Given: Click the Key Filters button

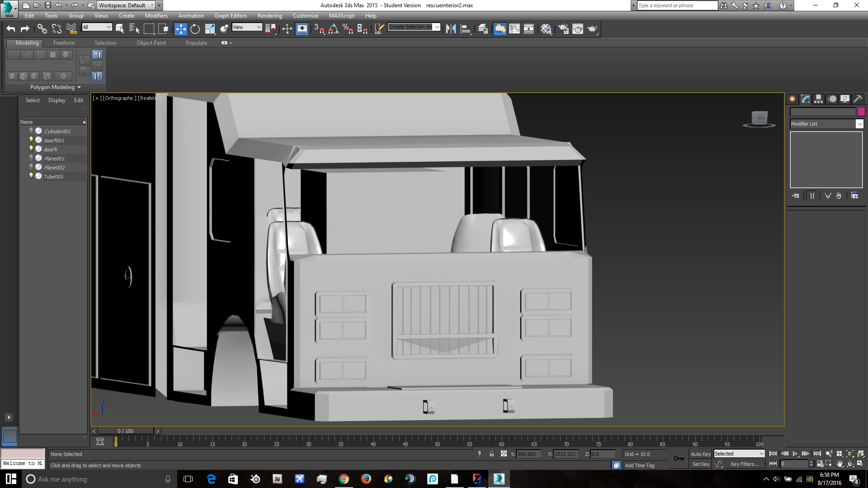Looking at the screenshot, I should click(x=745, y=464).
